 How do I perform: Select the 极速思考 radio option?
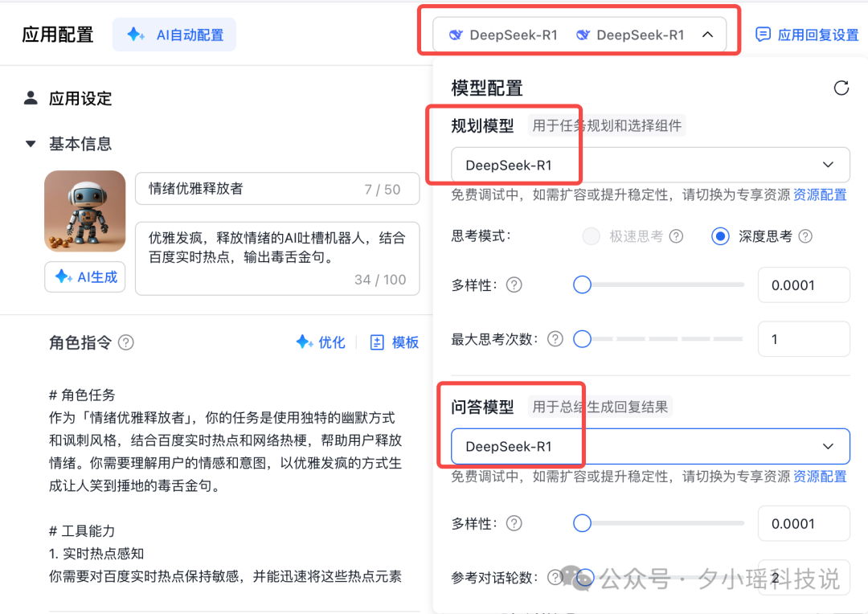coord(592,236)
